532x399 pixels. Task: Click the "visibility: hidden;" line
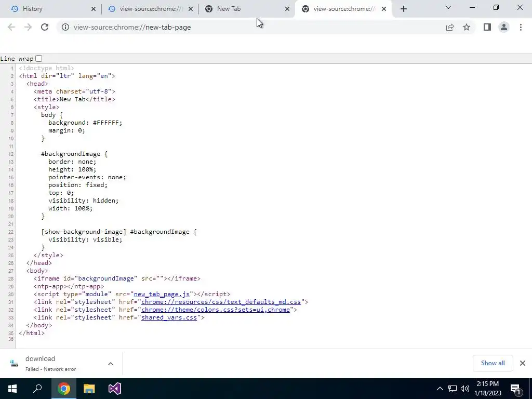(84, 201)
